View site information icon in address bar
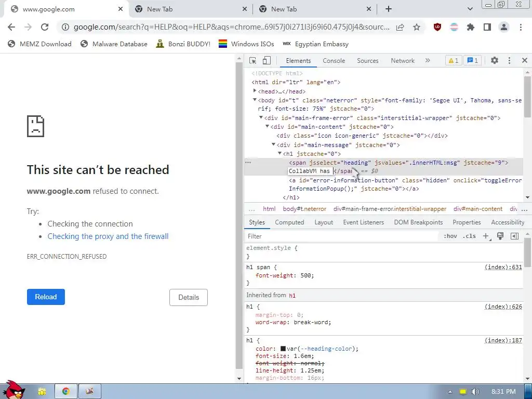Viewport: 532px width, 399px height. pyautogui.click(x=65, y=27)
